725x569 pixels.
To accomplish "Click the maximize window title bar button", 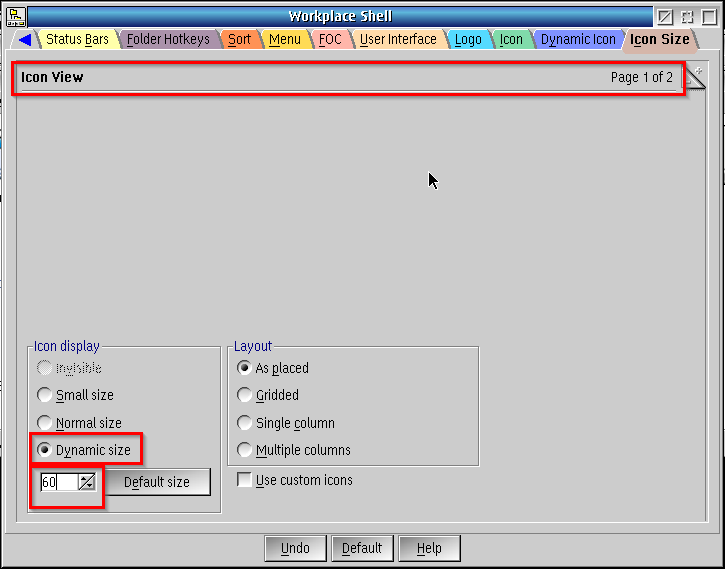I will (709, 17).
